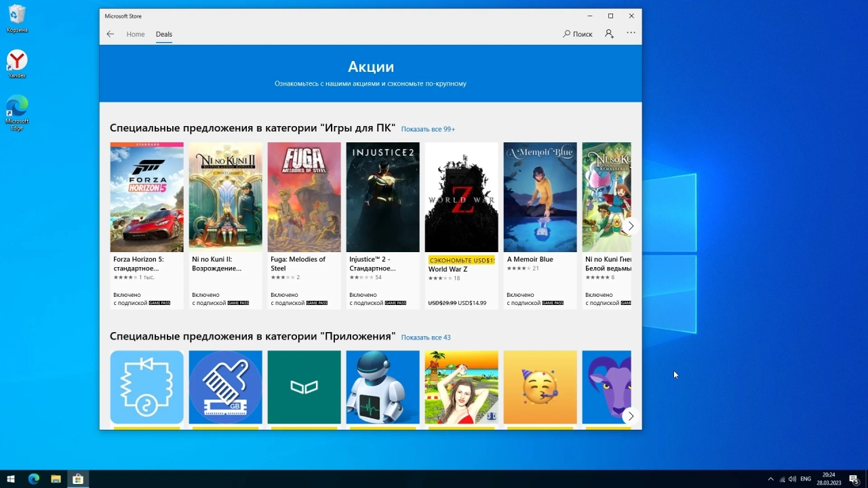Open the notification center icon
The width and height of the screenshot is (868, 488).
click(854, 479)
